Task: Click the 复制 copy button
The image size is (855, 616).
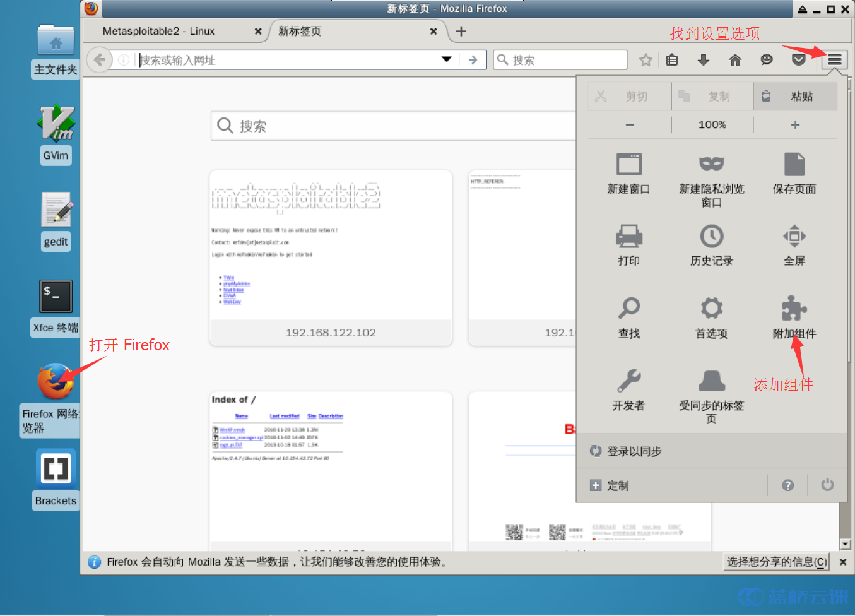Action: [712, 96]
